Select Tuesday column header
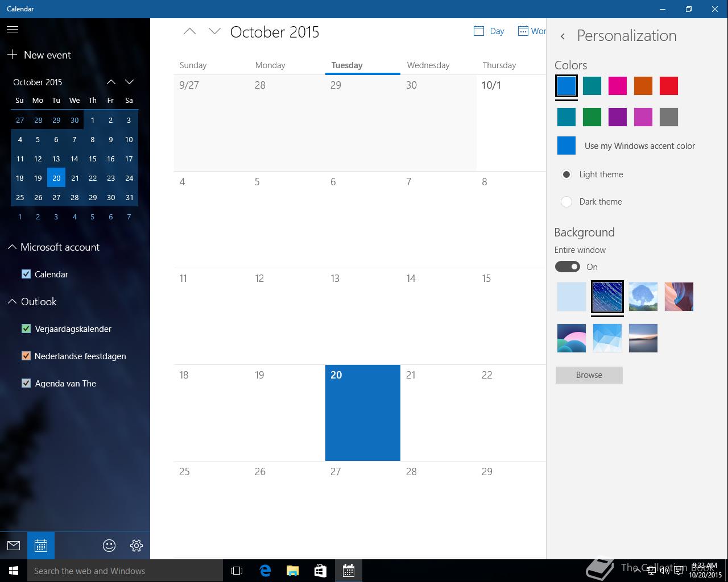 coord(363,65)
